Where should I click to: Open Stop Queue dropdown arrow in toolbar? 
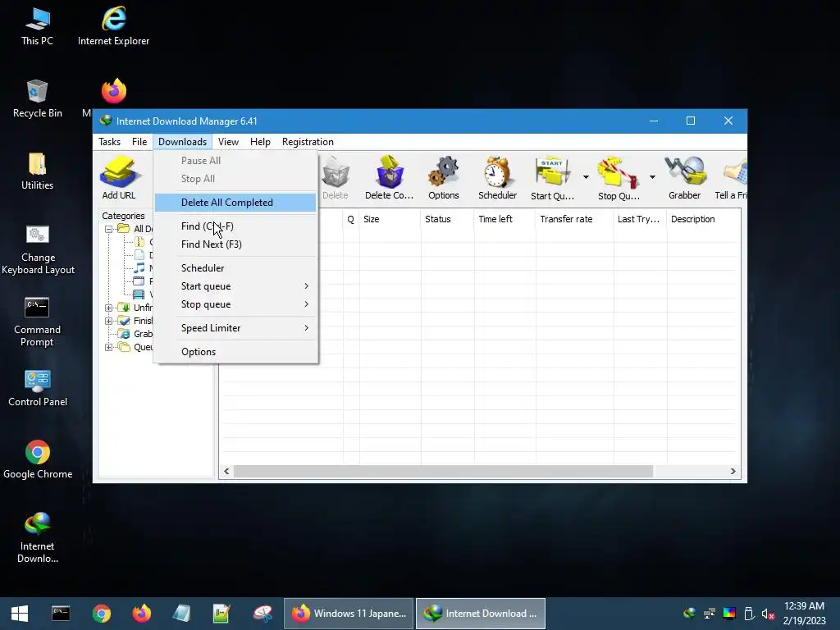point(652,177)
